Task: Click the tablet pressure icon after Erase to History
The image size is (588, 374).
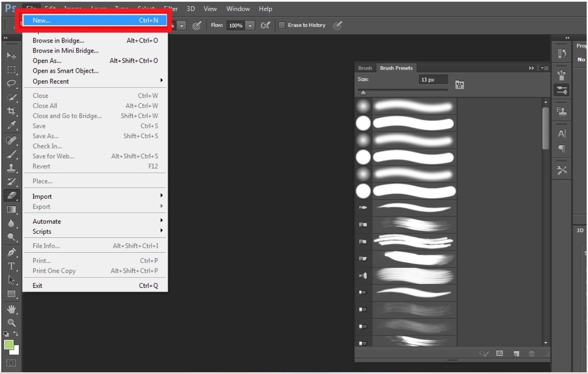Action: (x=337, y=25)
